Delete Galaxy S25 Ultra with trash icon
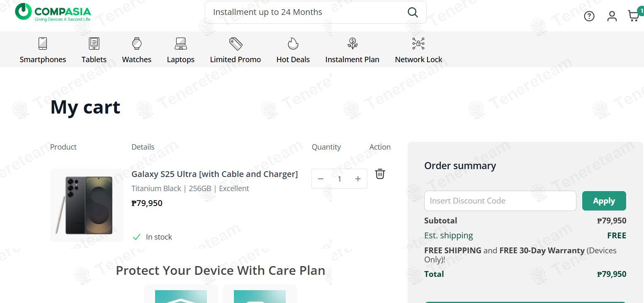 (x=380, y=174)
